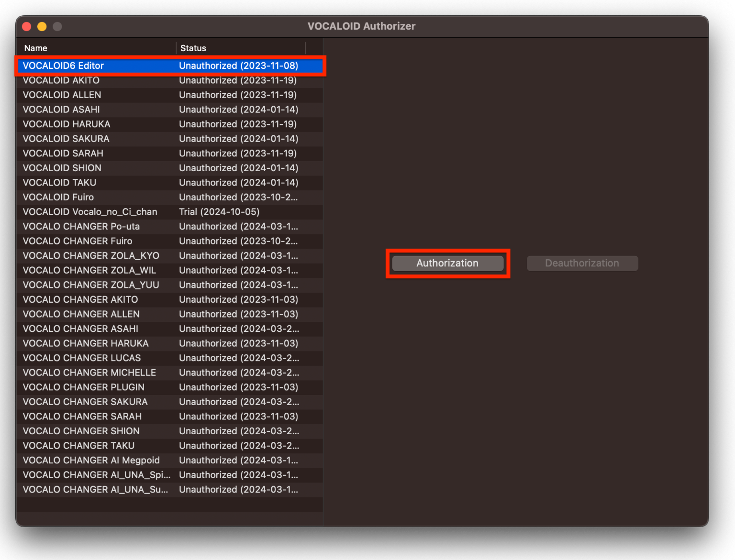Viewport: 735px width, 560px height.
Task: Click the Authorization button
Action: (447, 263)
